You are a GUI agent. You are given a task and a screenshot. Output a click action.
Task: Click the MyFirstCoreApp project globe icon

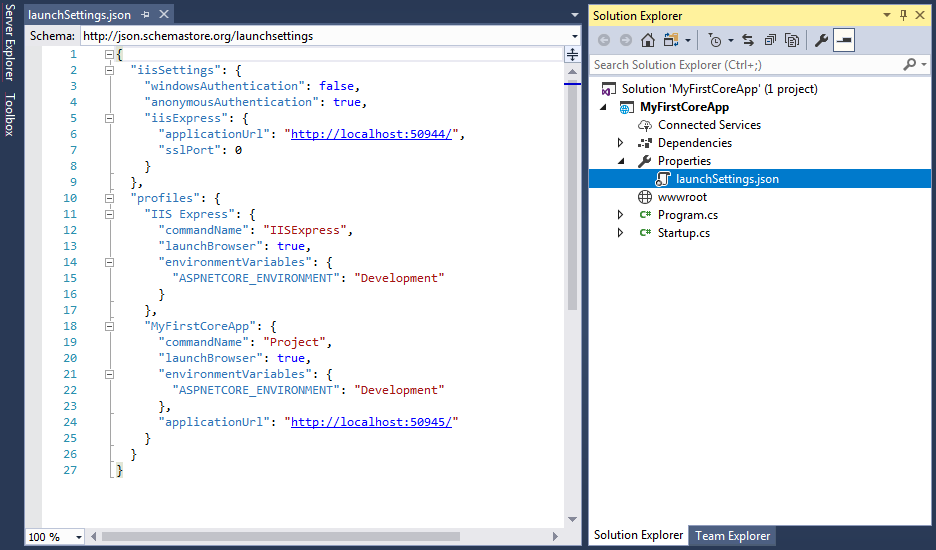(x=626, y=107)
